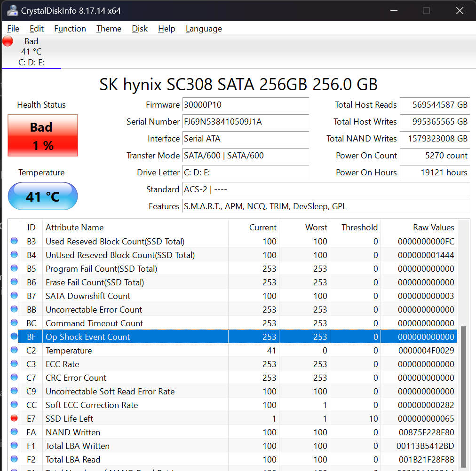Click the red Bad status orb for the disk
This screenshot has height=471, width=476.
click(x=8, y=41)
